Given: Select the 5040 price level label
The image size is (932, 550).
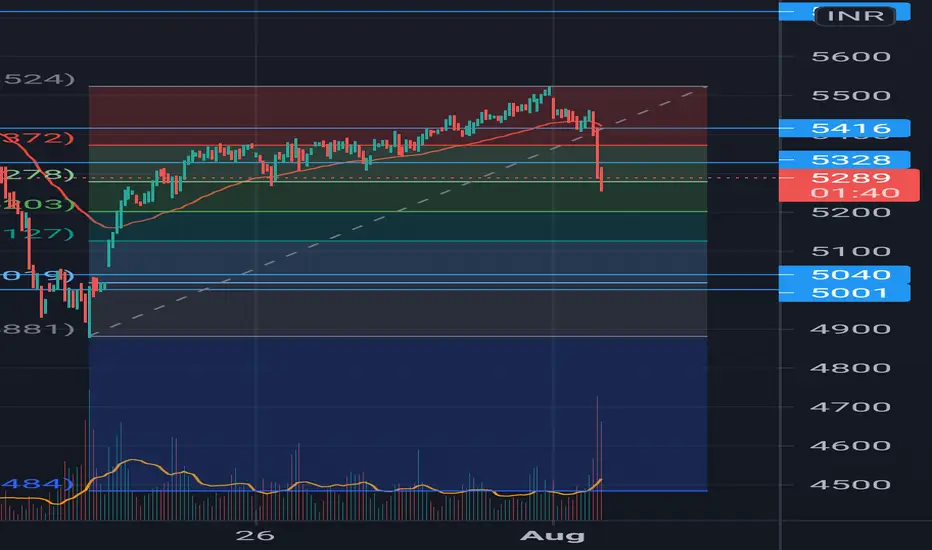Looking at the screenshot, I should (x=844, y=274).
